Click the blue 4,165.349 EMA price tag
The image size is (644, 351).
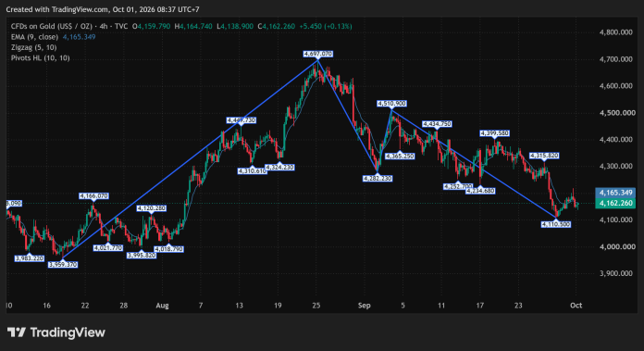(615, 193)
